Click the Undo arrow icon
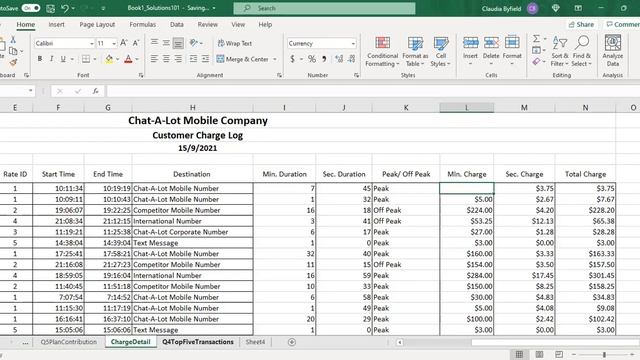The height and width of the screenshot is (360, 640). [x=64, y=8]
